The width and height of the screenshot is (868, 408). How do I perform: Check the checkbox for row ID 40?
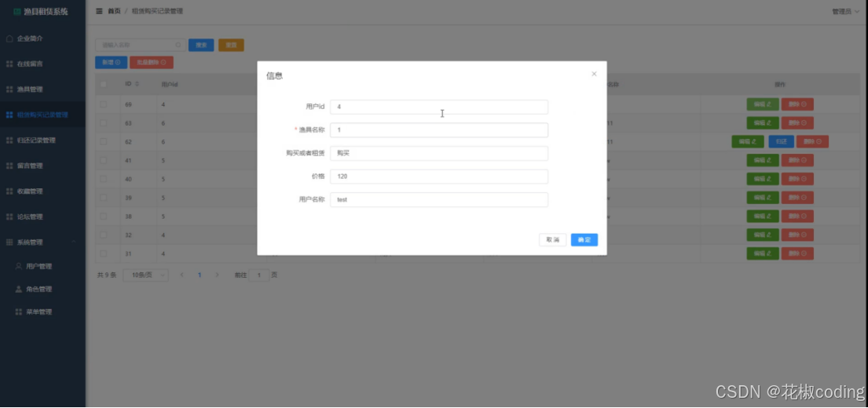pyautogui.click(x=104, y=179)
